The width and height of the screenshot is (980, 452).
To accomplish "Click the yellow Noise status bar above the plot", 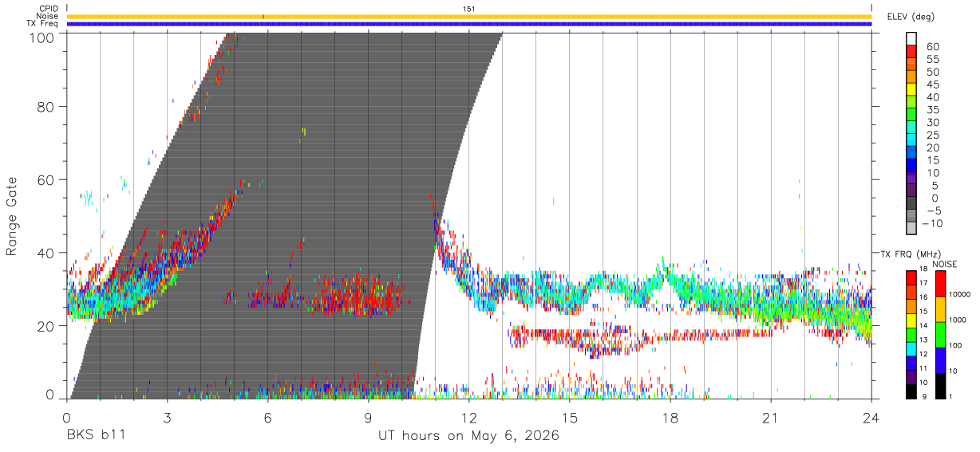I will click(x=469, y=17).
